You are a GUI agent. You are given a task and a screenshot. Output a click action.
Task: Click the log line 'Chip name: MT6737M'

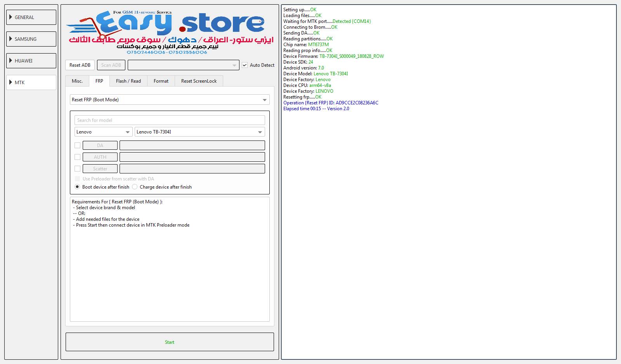[x=306, y=45]
